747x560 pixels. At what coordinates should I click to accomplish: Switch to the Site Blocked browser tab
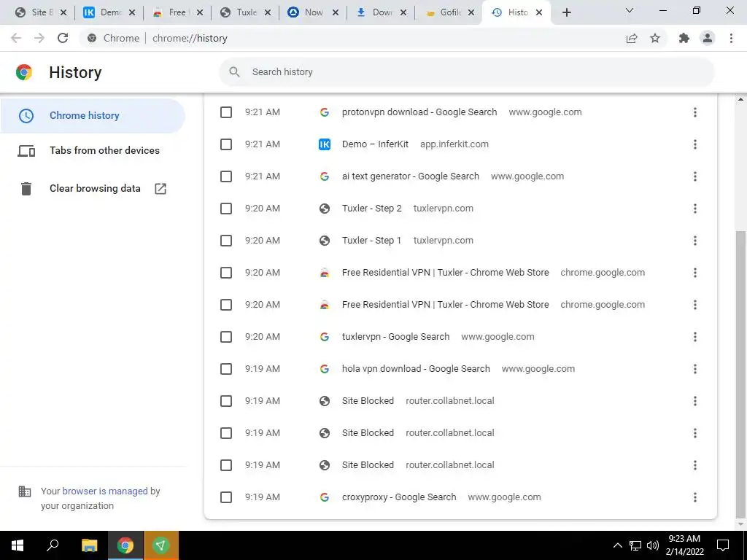tap(41, 12)
